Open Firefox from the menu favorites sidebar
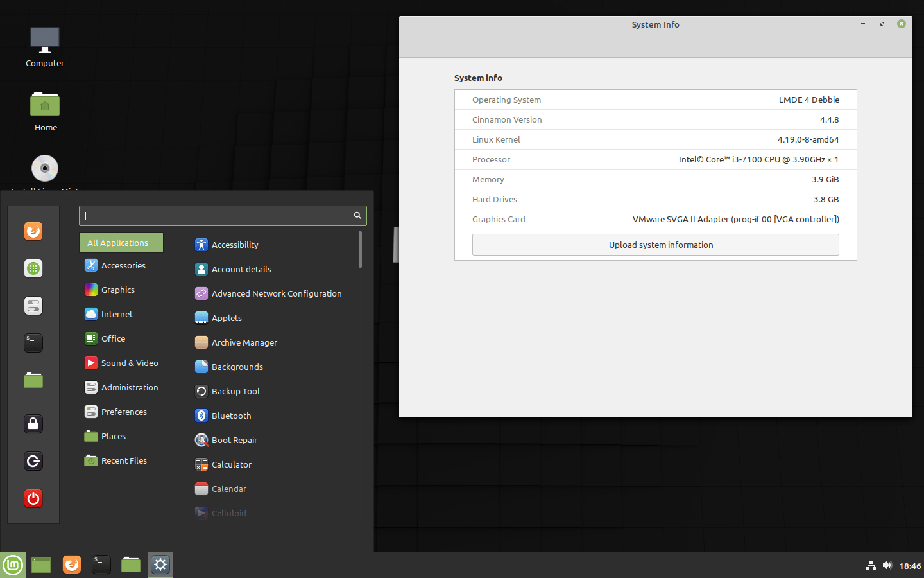 tap(33, 231)
